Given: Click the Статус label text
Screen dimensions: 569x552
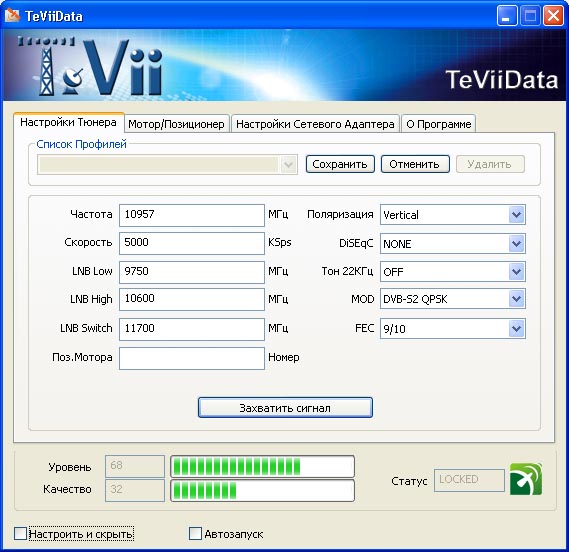Looking at the screenshot, I should [409, 481].
